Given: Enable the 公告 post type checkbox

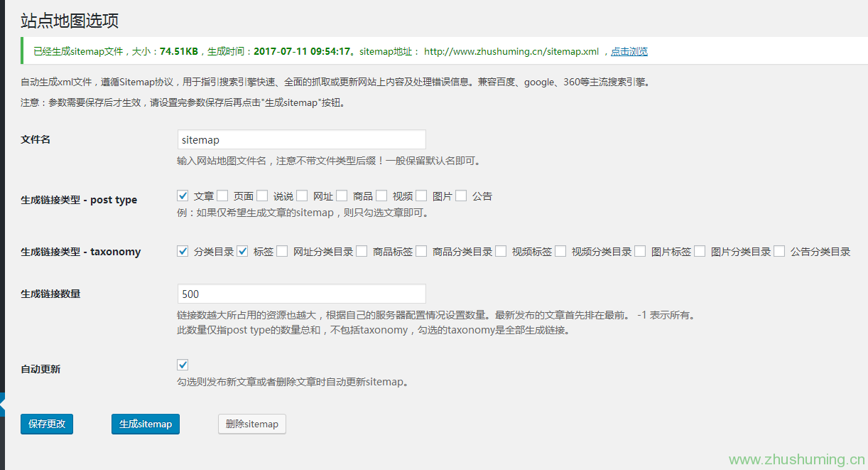Looking at the screenshot, I should click(461, 196).
